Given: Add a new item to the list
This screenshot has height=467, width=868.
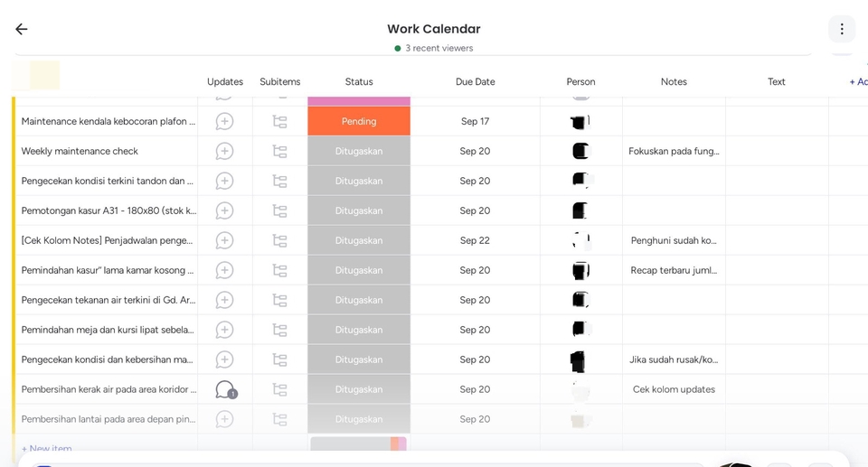Looking at the screenshot, I should [47, 448].
